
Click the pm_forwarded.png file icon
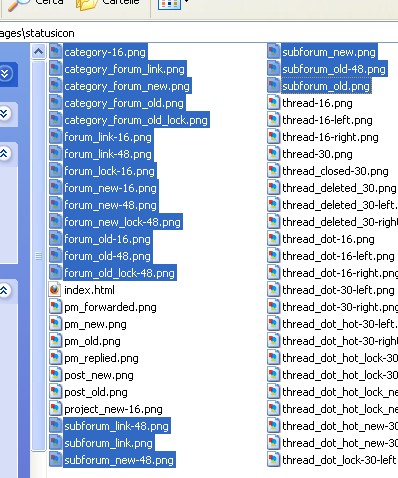click(55, 307)
